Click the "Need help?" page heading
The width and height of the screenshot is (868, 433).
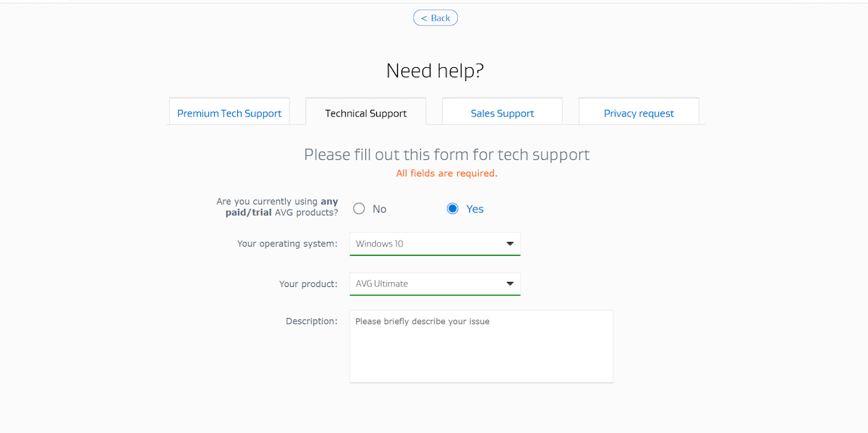[435, 71]
